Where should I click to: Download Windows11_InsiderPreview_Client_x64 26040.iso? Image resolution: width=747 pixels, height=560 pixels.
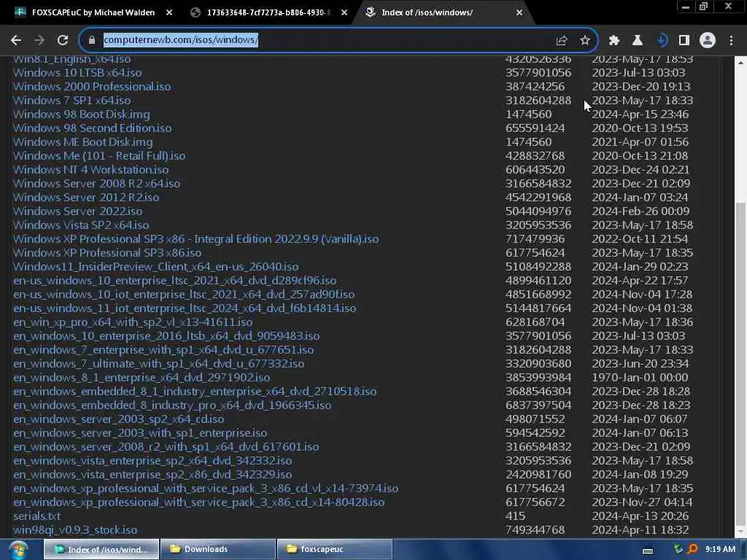pos(156,267)
